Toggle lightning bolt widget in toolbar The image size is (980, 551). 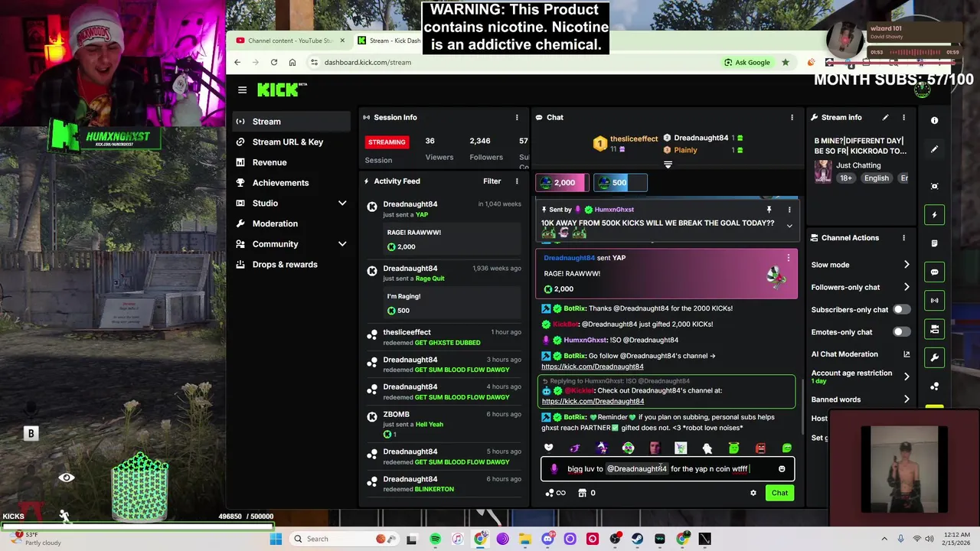click(934, 215)
